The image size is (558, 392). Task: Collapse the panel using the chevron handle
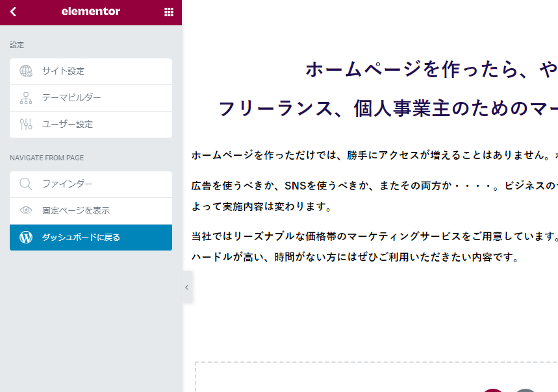click(186, 287)
